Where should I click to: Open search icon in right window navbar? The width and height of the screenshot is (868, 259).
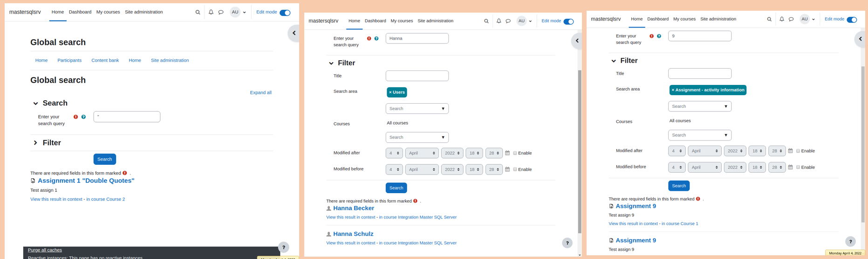(x=769, y=19)
